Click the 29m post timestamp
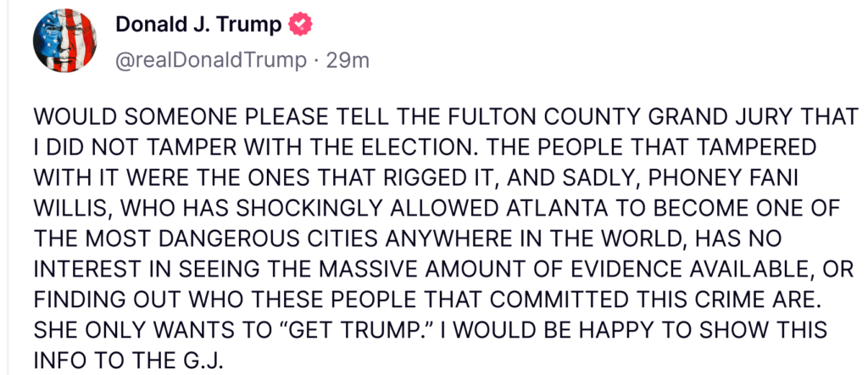This screenshot has width=868, height=375. coord(351,61)
